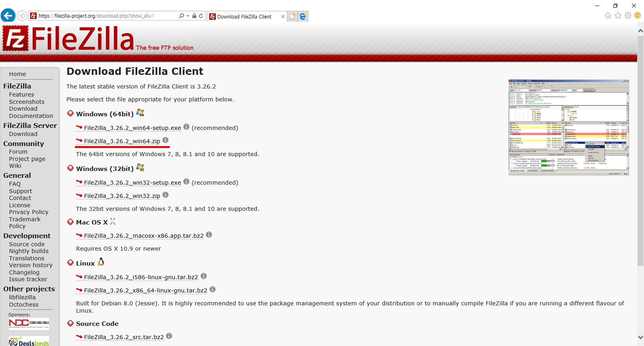Image resolution: width=644 pixels, height=346 pixels.
Task: Open a new tab button
Action: (293, 16)
